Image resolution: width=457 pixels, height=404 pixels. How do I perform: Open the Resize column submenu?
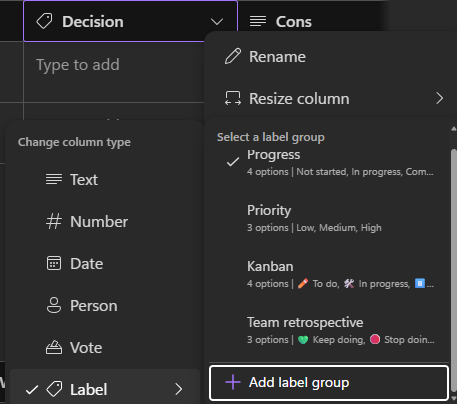pyautogui.click(x=330, y=98)
